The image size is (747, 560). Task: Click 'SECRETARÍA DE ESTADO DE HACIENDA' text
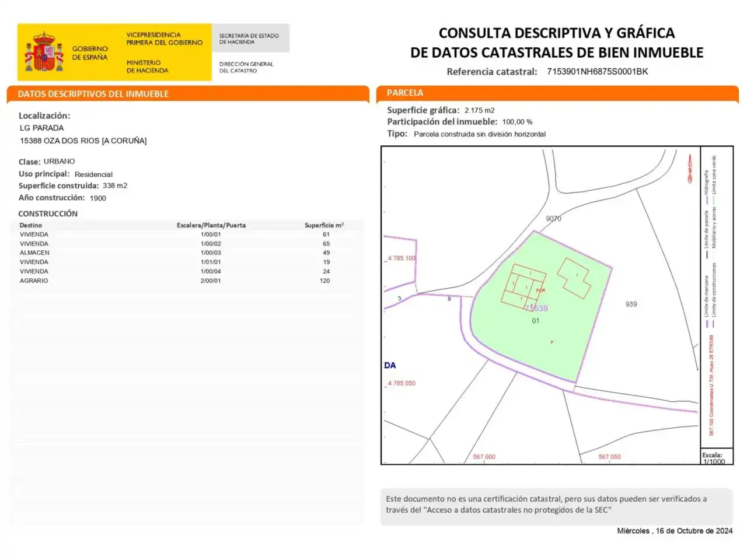point(249,38)
